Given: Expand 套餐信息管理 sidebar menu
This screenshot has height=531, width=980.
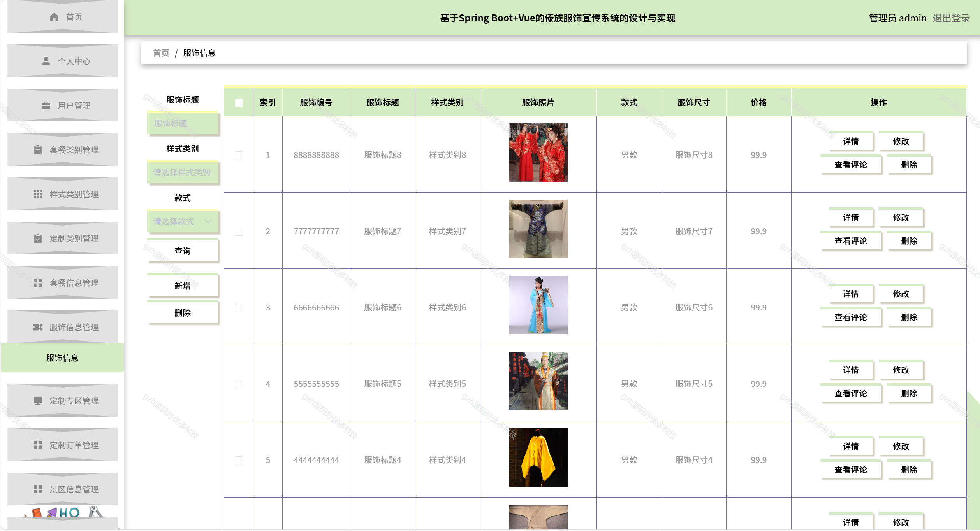Looking at the screenshot, I should click(x=62, y=283).
